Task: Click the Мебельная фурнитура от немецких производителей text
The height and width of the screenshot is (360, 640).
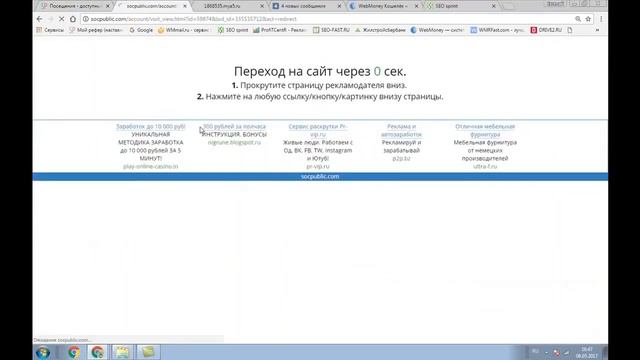Action: coord(485,150)
